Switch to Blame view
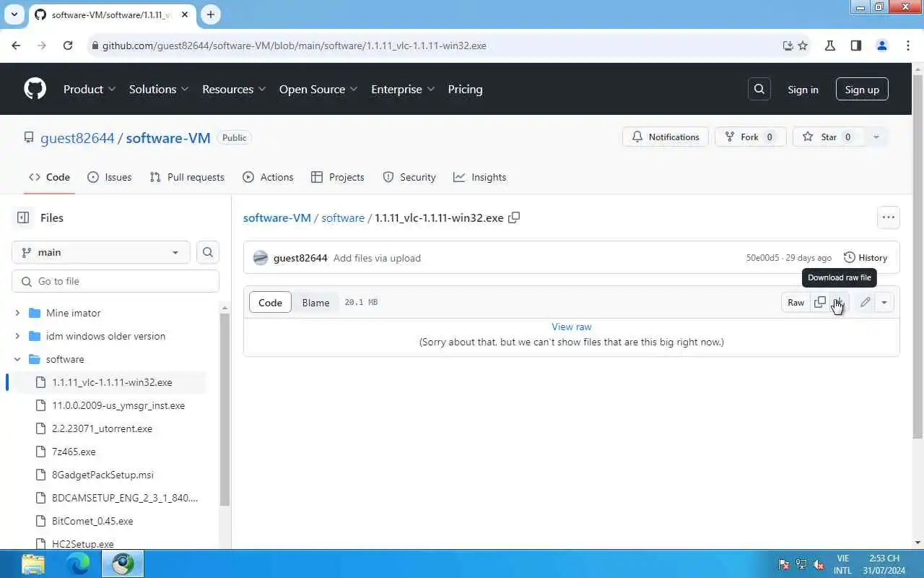 click(x=315, y=303)
